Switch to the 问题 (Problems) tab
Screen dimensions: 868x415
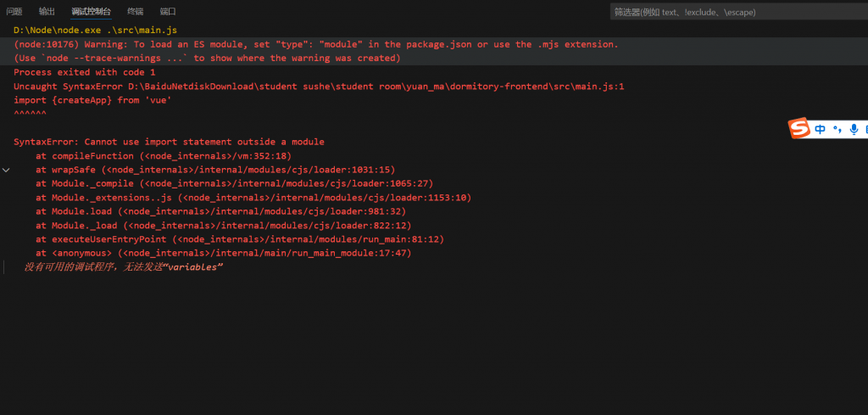14,12
